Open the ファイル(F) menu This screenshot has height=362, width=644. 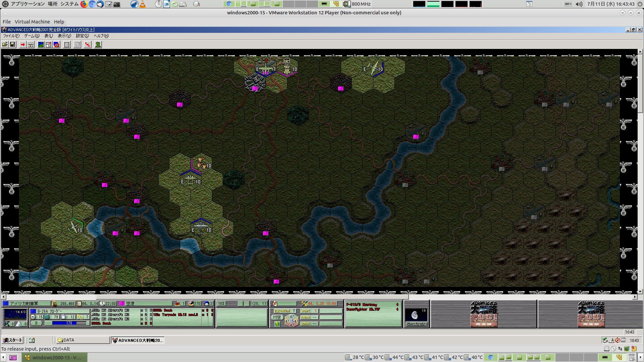coord(11,36)
